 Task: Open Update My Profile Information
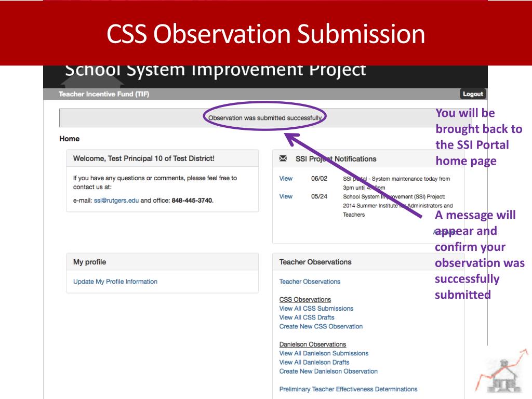point(115,282)
